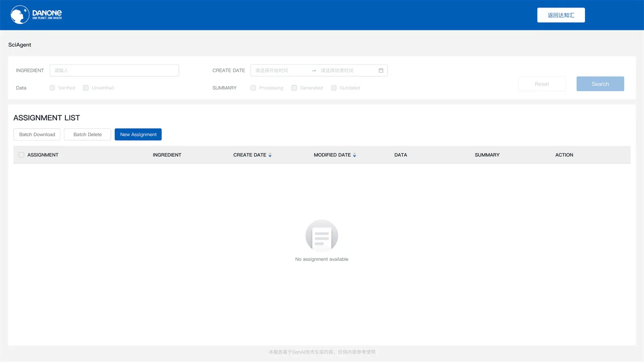Click the Reset button
Viewport: 644px width, 362px height.
click(x=542, y=84)
